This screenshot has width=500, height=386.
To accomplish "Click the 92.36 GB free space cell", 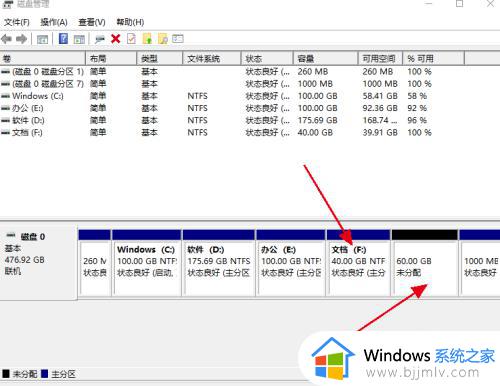I will (380, 108).
